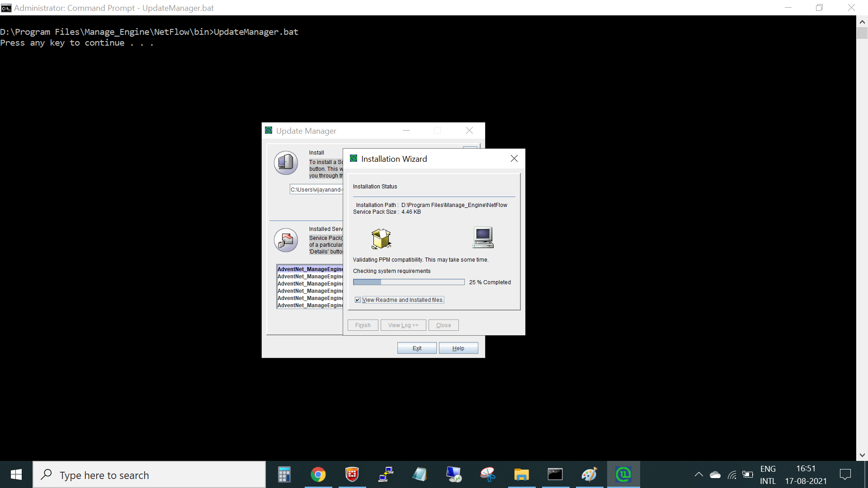Image resolution: width=868 pixels, height=488 pixels.
Task: Select the first AdventNet_ManageEngine service pack entry
Action: (x=310, y=269)
